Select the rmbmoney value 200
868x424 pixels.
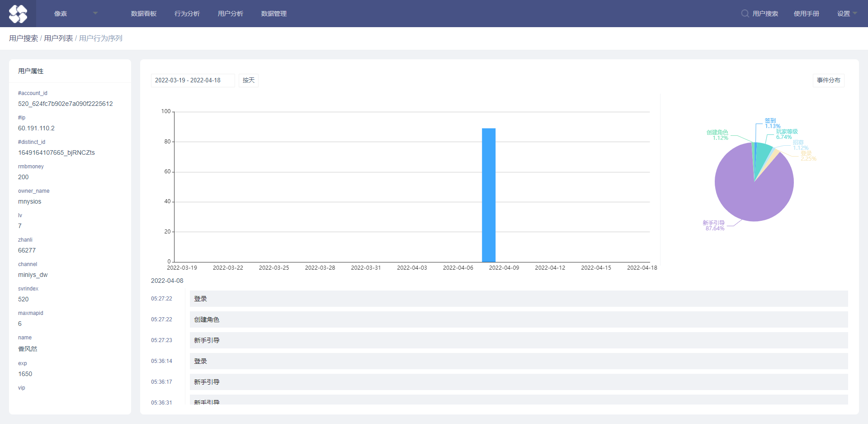pyautogui.click(x=23, y=177)
